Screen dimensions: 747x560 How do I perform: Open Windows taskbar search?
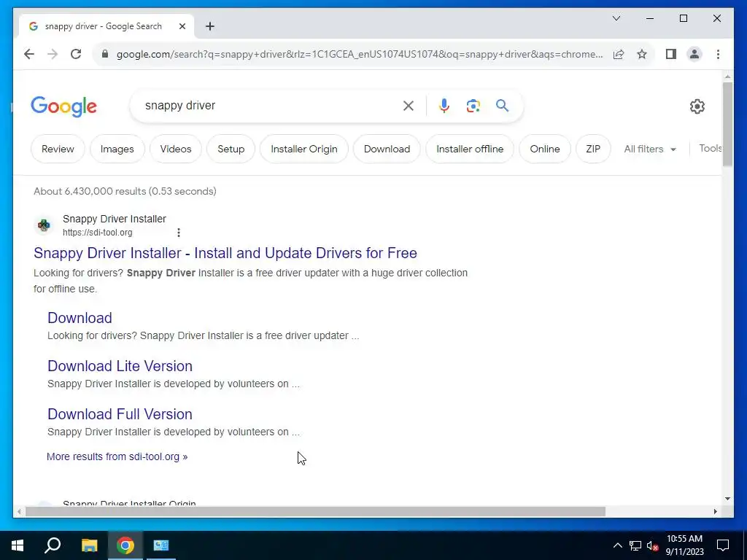click(x=53, y=545)
